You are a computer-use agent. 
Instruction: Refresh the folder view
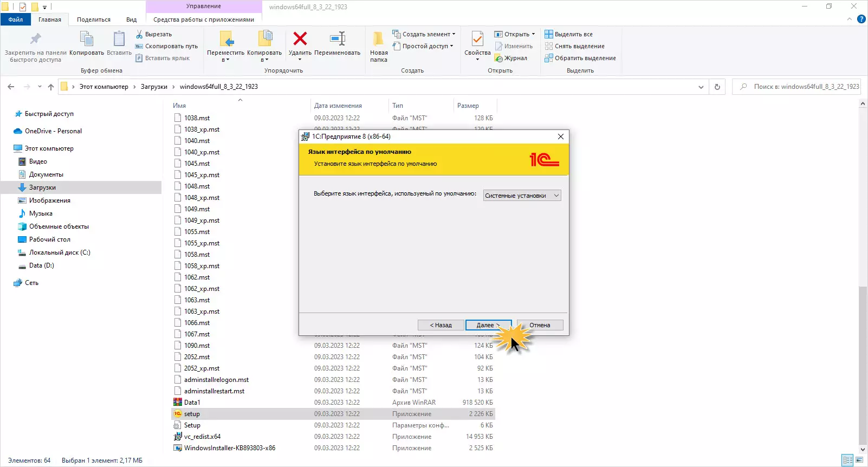click(717, 87)
